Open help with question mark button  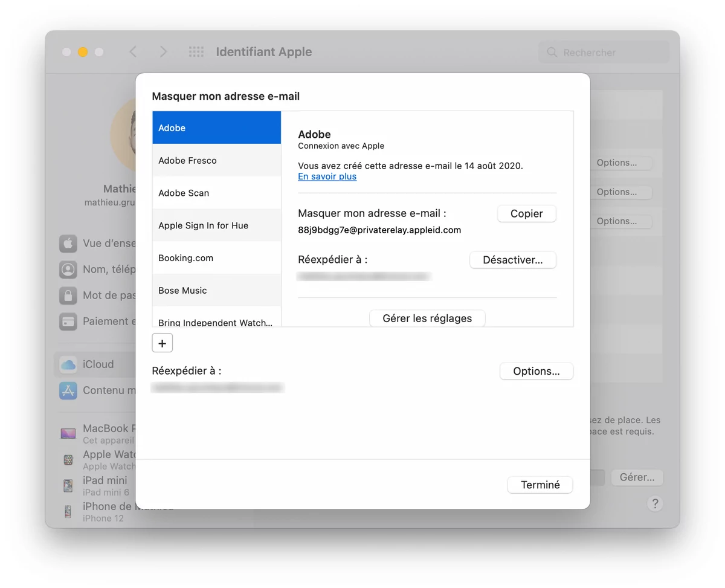point(655,503)
